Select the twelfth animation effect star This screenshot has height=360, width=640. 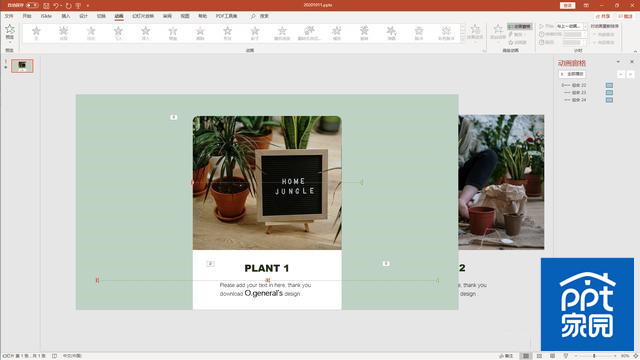tap(337, 33)
